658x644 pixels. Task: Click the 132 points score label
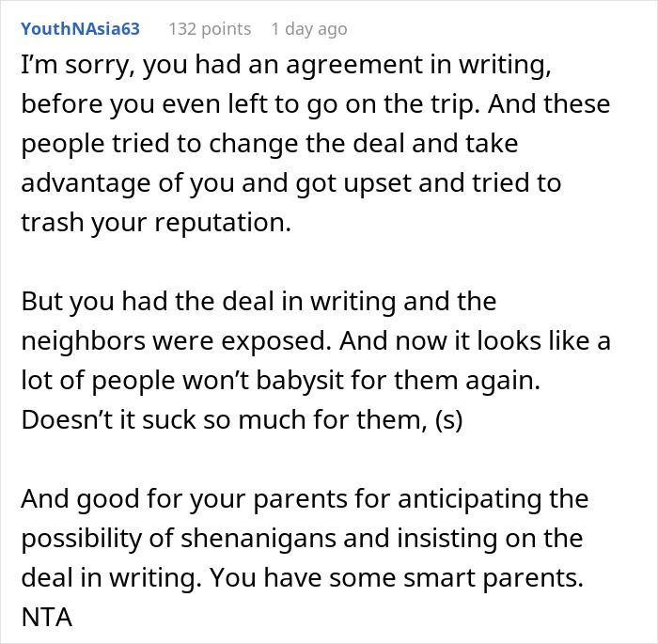[210, 29]
